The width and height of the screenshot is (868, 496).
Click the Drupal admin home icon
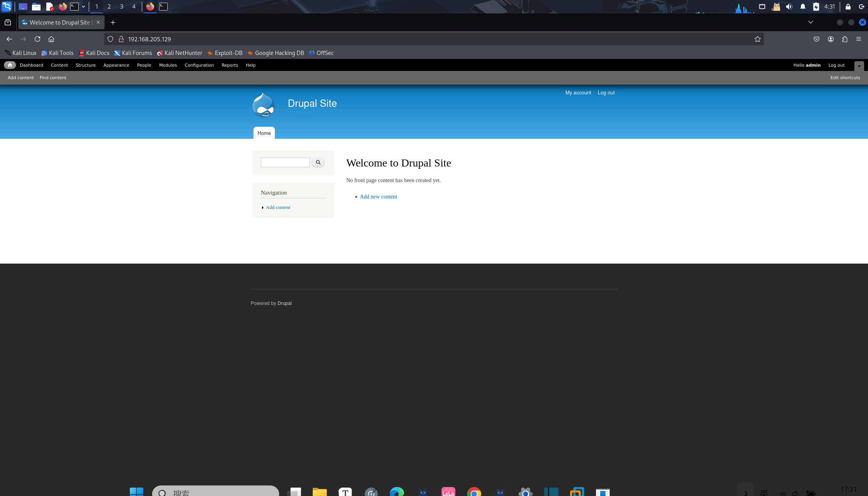tap(10, 65)
